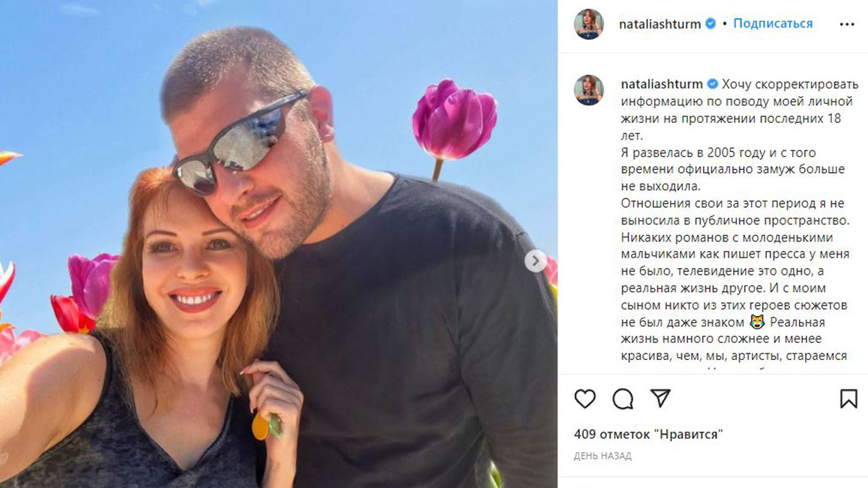This screenshot has width=868, height=488.
Task: View the 409 отметок "Нравится" likes list
Action: pos(649,435)
